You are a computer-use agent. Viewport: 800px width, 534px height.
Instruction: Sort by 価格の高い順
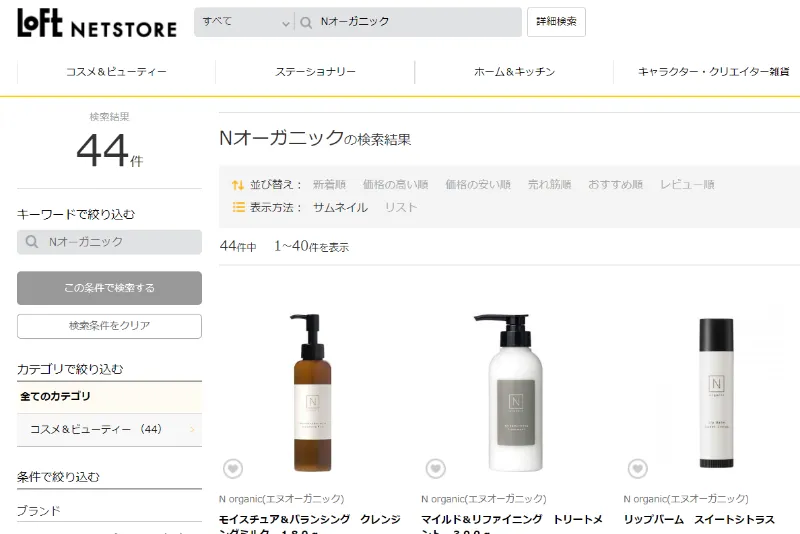[395, 185]
